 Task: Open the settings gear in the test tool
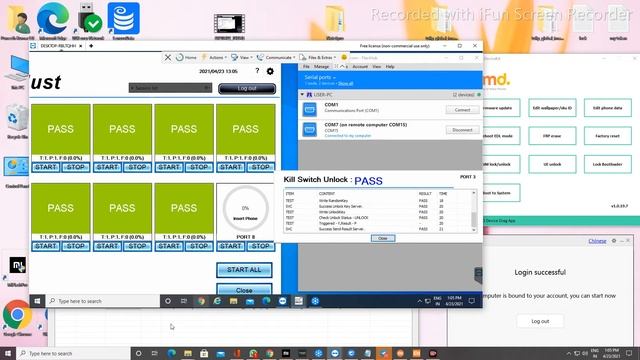tap(270, 71)
